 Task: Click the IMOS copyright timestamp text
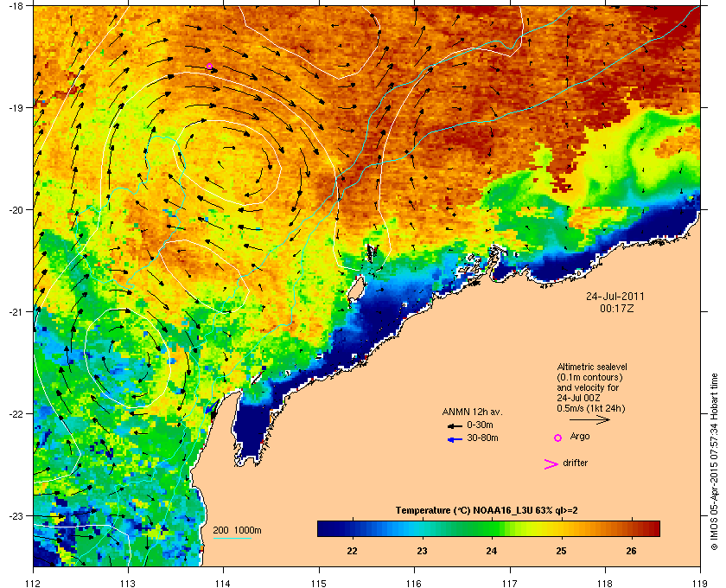pyautogui.click(x=715, y=463)
